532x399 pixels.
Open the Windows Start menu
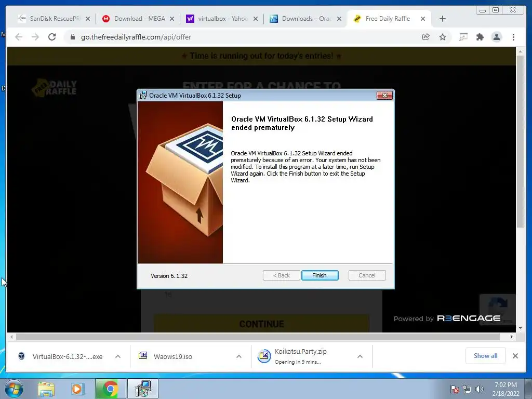[x=14, y=389]
